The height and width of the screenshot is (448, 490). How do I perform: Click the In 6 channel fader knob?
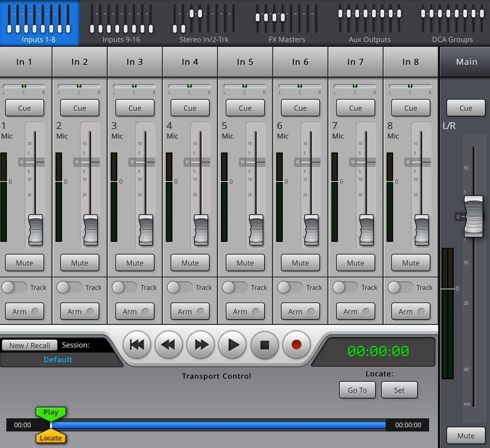pos(311,230)
